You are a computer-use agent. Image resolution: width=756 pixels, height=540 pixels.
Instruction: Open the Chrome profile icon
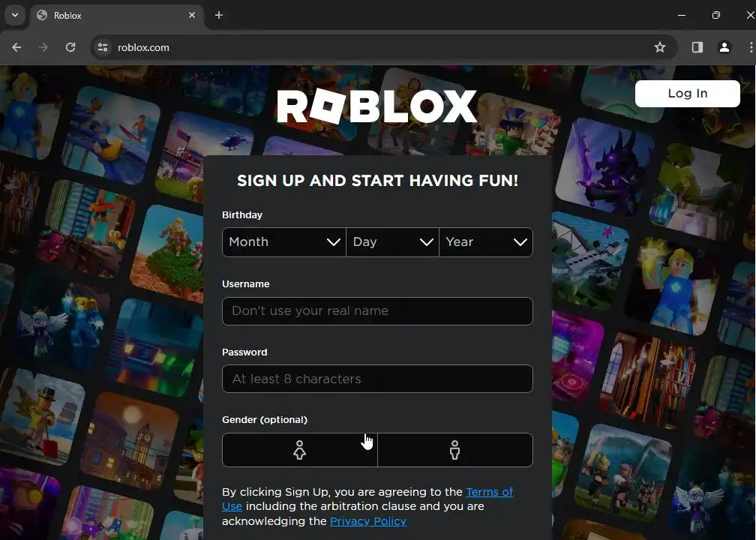click(x=724, y=47)
